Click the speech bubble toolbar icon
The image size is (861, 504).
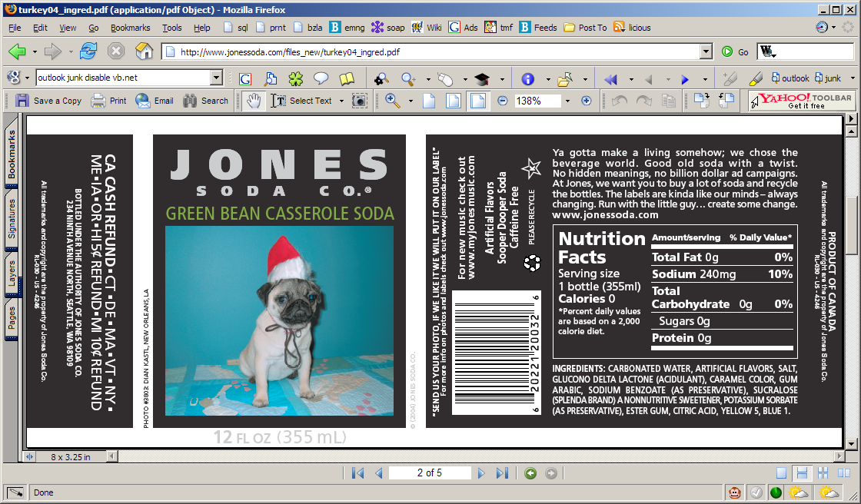coord(321,79)
